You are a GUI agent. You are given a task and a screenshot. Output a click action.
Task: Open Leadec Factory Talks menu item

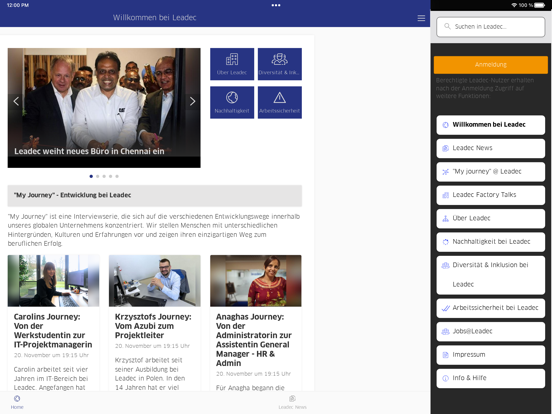pyautogui.click(x=491, y=195)
